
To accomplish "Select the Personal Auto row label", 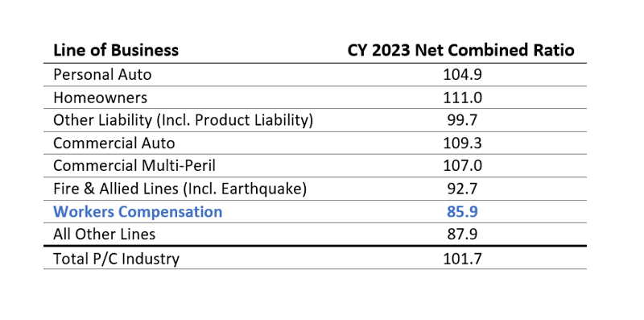I will tap(102, 75).
